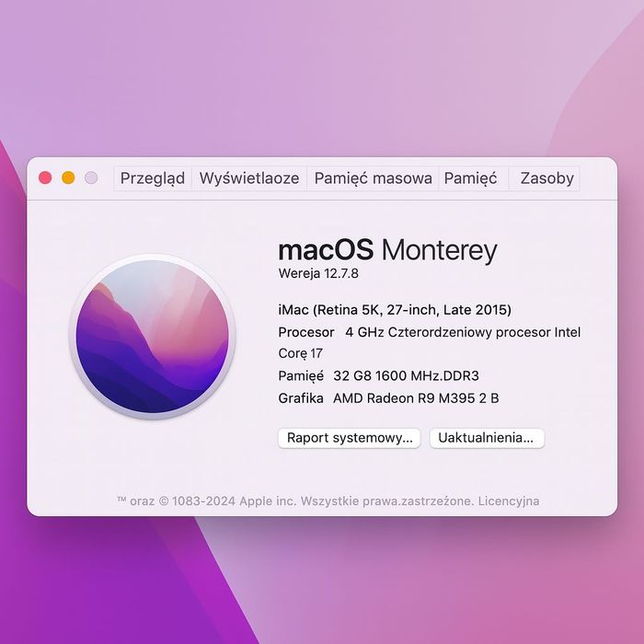Minimize window with yellow button
Image resolution: width=644 pixels, height=644 pixels.
68,178
